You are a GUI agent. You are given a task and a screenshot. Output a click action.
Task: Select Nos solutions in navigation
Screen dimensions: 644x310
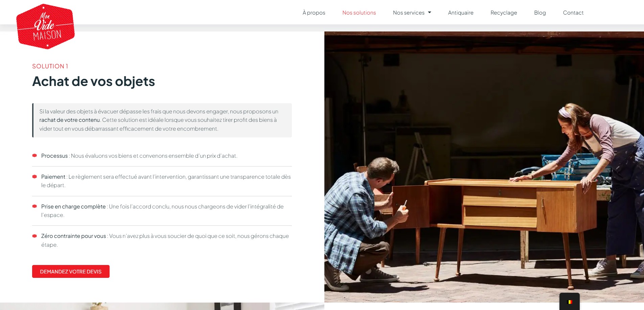point(359,13)
